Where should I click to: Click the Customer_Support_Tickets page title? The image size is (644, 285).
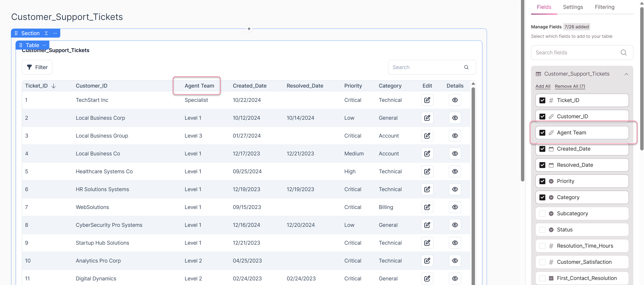click(67, 17)
